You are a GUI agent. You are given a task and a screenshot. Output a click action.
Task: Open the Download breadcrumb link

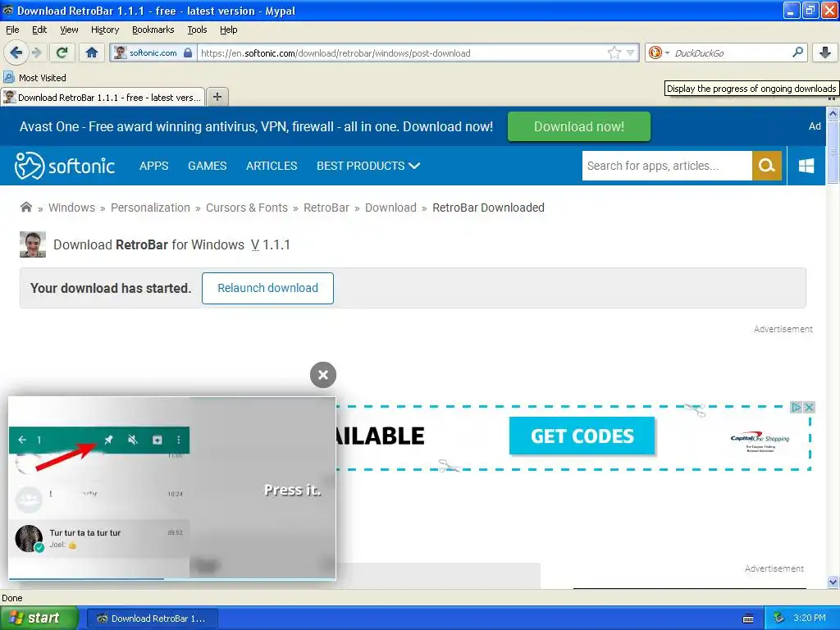point(390,208)
